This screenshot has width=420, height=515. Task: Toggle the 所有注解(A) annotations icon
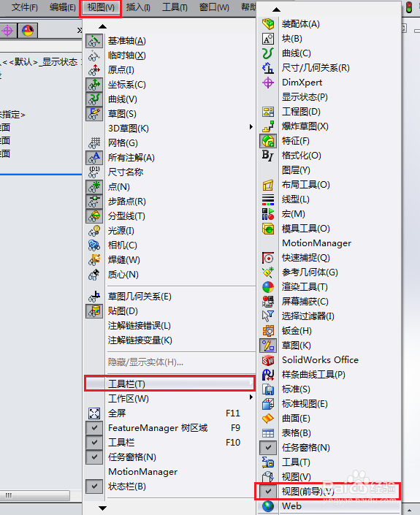[x=94, y=158]
